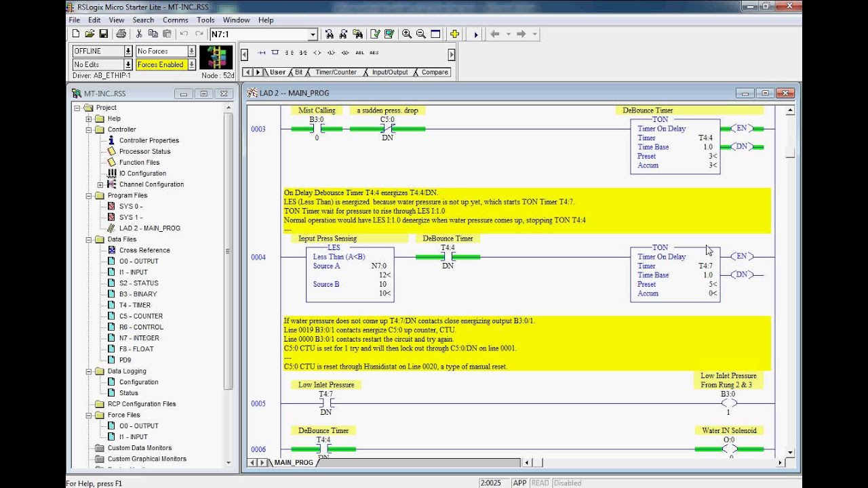868x488 pixels.
Task: Open the N7:1 address combo box arrow
Action: pyautogui.click(x=313, y=34)
